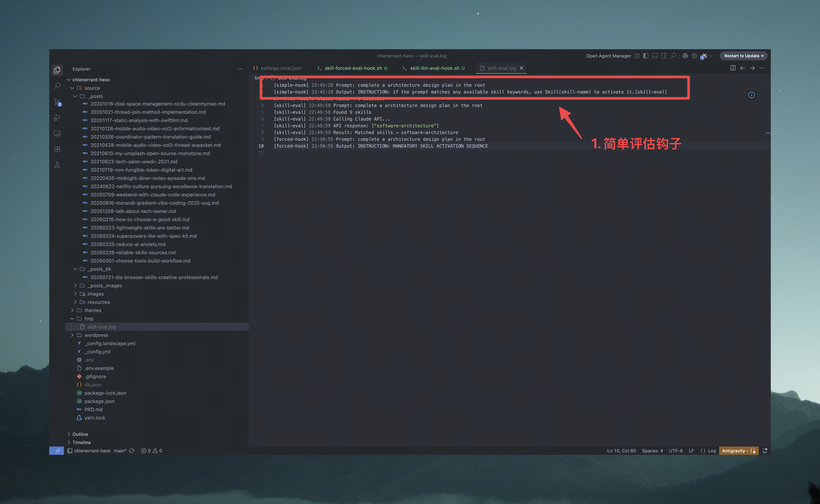820x504 pixels.
Task: Click Open Agent Manager
Action: 608,56
